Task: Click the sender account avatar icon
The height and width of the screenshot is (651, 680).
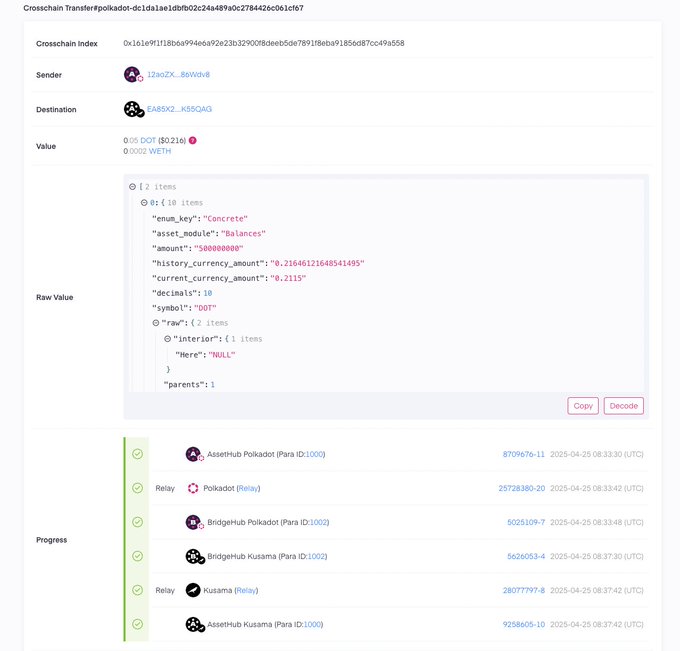Action: point(133,74)
